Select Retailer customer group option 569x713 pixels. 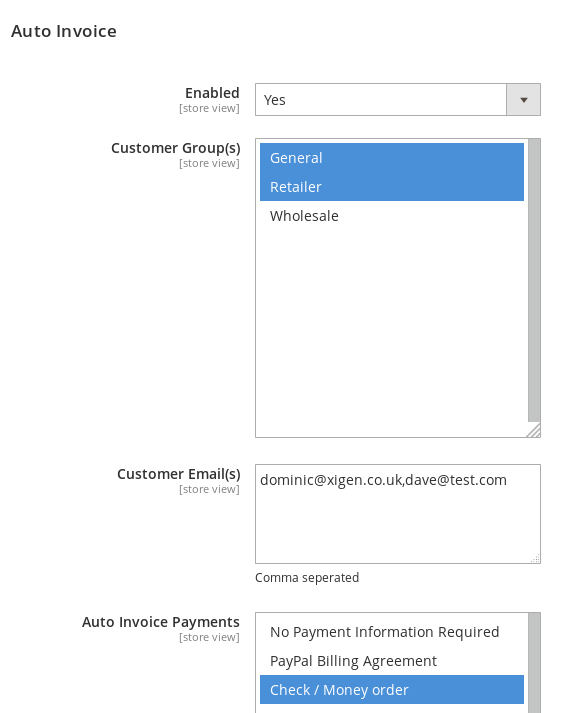(392, 186)
